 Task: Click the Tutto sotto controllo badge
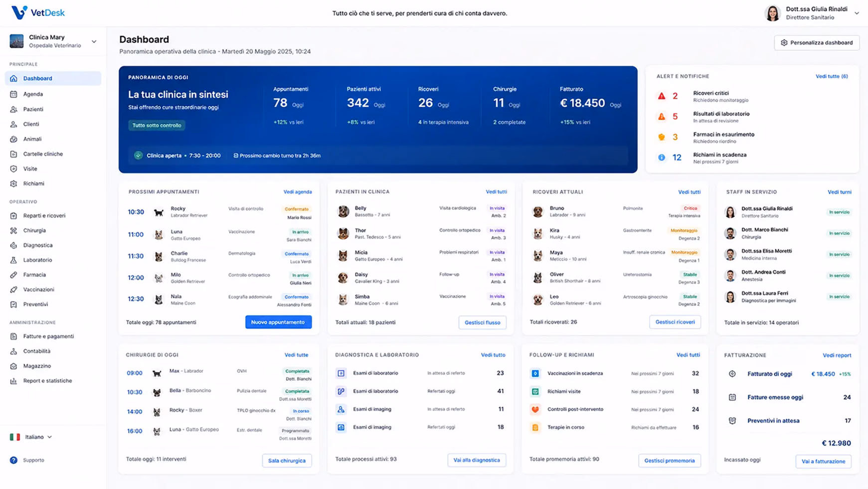(157, 125)
